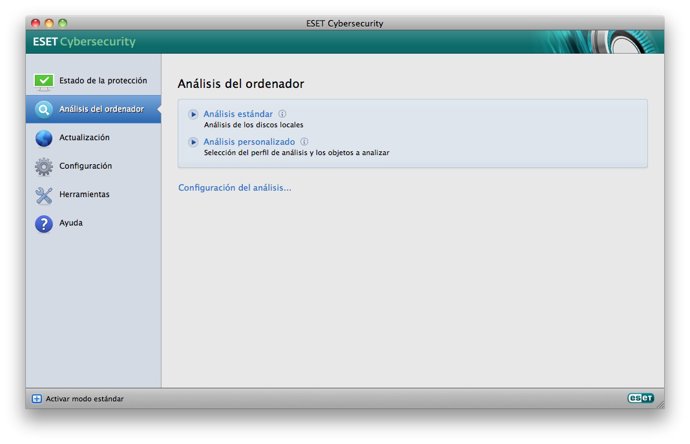Click the green checkmark protection status icon

click(x=44, y=82)
